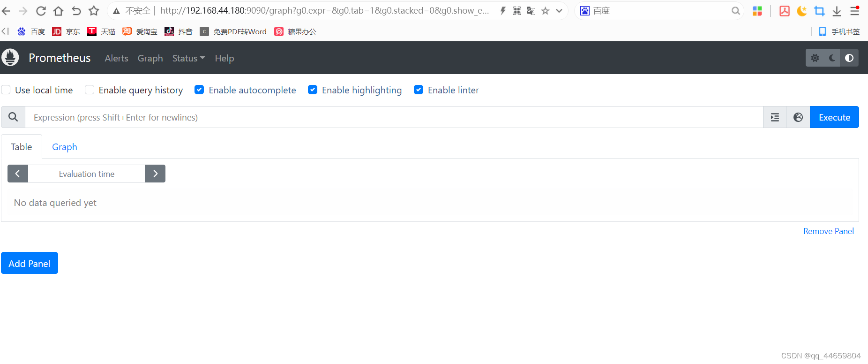868x364 pixels.
Task: Disable the Enable highlighting checkbox
Action: [313, 90]
